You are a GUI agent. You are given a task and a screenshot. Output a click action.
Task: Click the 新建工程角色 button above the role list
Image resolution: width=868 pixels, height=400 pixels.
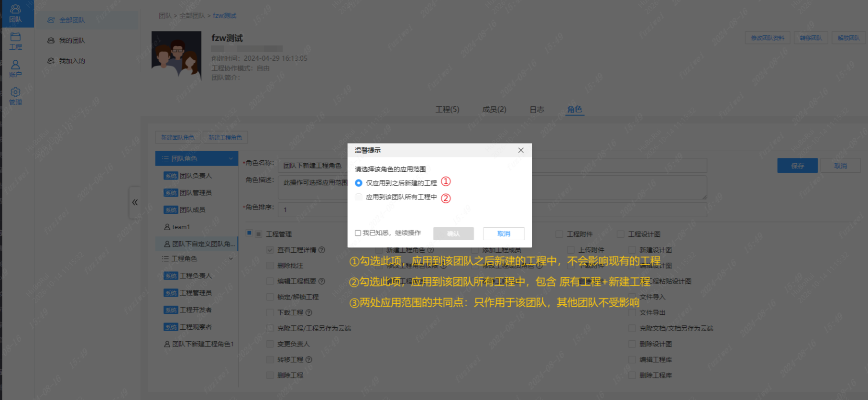[x=225, y=137]
